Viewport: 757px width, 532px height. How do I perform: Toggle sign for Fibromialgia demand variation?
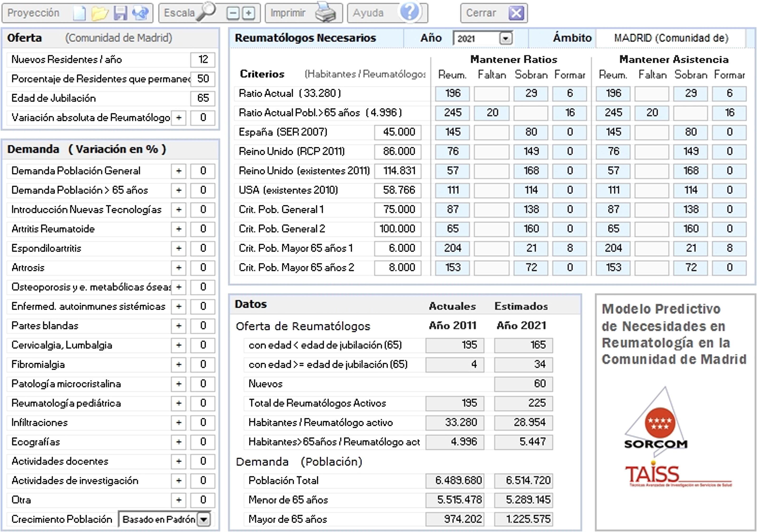coord(178,364)
